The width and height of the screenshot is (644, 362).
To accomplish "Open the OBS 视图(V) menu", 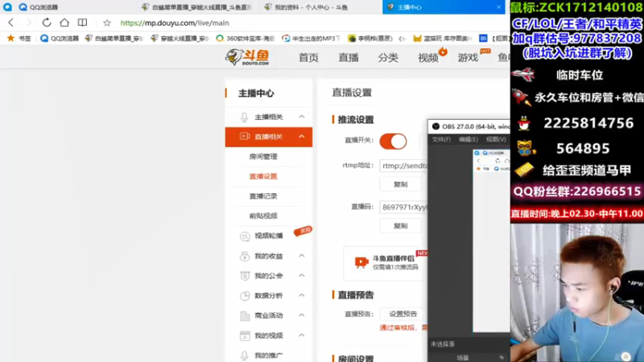I will click(x=496, y=139).
